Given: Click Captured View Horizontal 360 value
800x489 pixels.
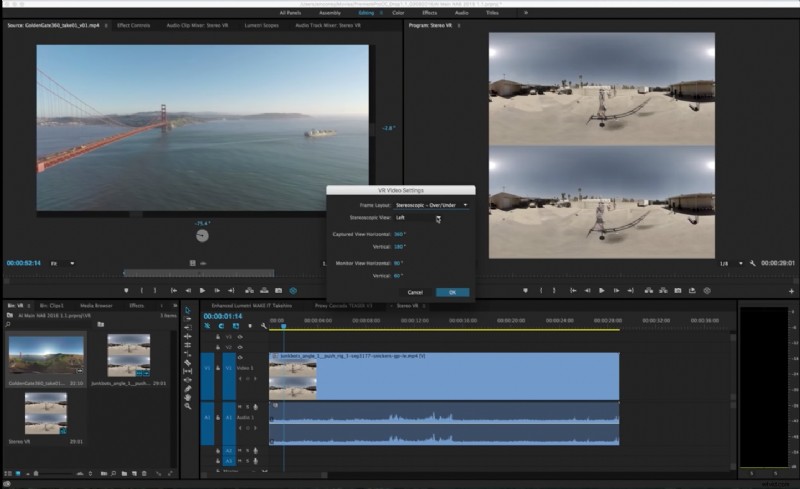Looking at the screenshot, I should click(399, 234).
